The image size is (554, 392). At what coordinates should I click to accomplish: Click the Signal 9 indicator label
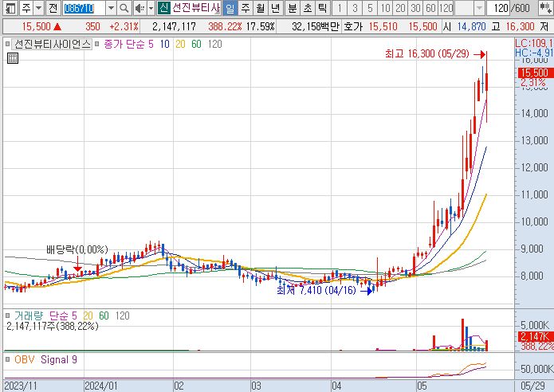coord(59,360)
